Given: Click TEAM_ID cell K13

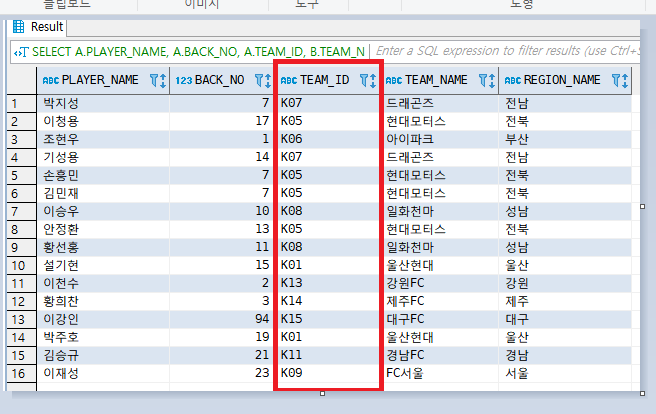Looking at the screenshot, I should pyautogui.click(x=327, y=283).
